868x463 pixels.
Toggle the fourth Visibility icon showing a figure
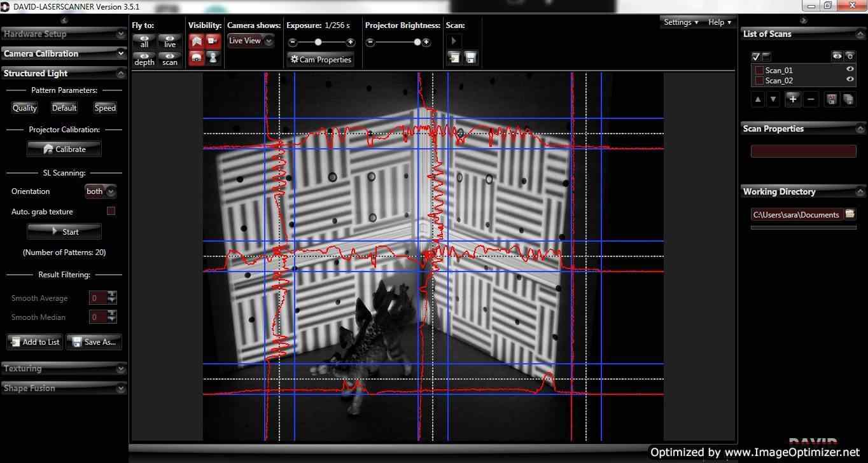(x=213, y=58)
